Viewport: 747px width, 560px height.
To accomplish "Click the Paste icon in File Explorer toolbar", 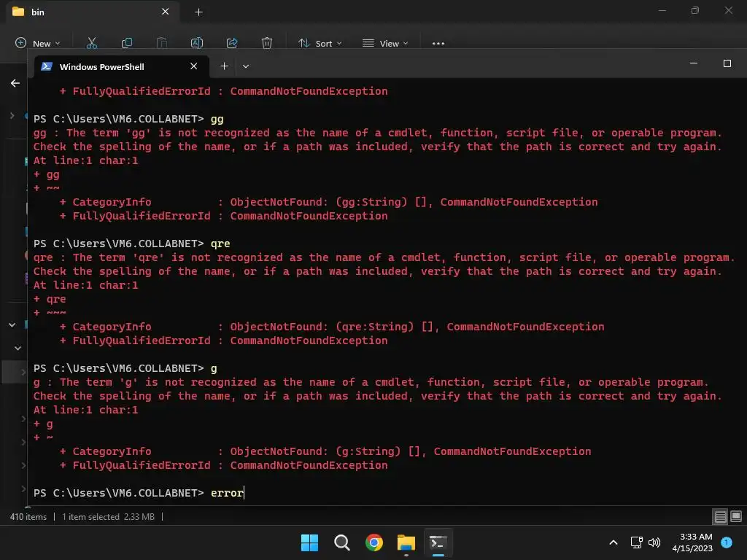I will tap(162, 43).
